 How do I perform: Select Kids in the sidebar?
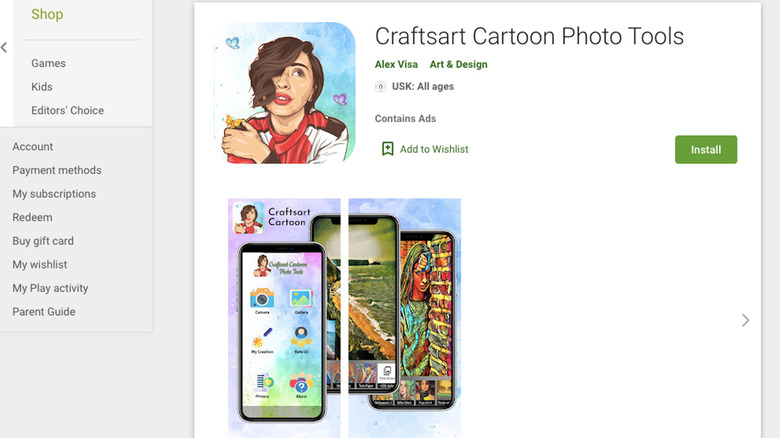pos(42,87)
